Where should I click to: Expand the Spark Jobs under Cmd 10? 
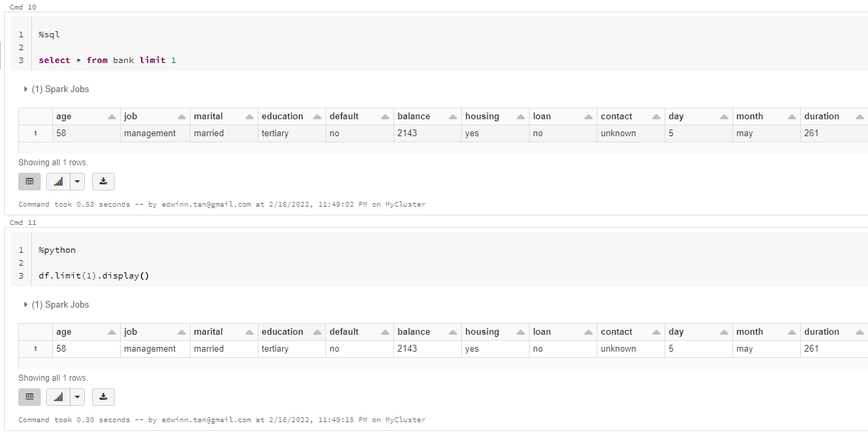(x=26, y=89)
